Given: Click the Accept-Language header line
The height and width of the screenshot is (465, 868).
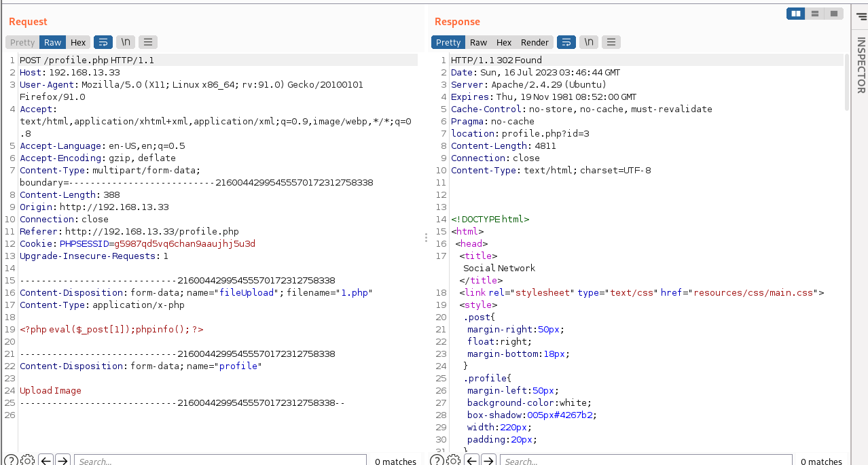Looking at the screenshot, I should [103, 145].
